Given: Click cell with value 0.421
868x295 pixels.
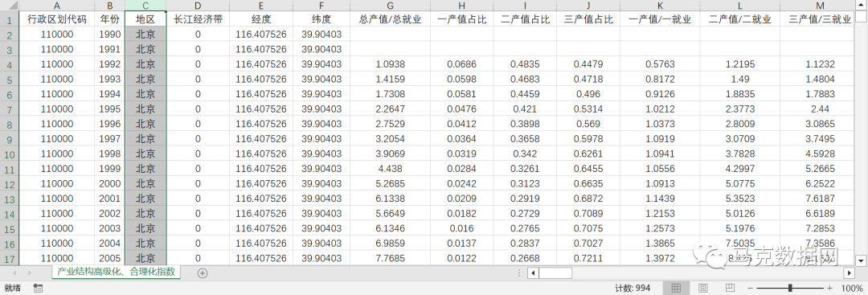Looking at the screenshot, I should 526,109.
